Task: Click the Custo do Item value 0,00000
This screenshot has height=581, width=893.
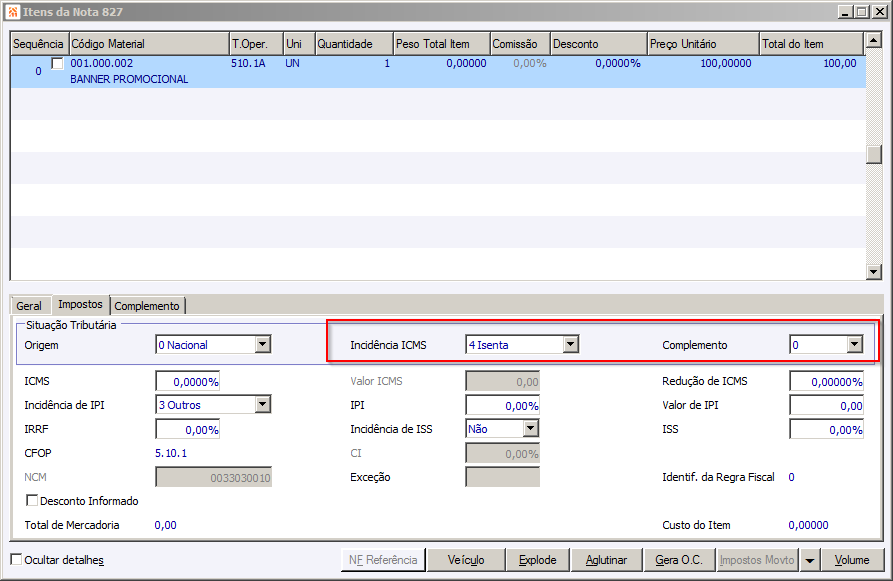Action: click(x=808, y=525)
